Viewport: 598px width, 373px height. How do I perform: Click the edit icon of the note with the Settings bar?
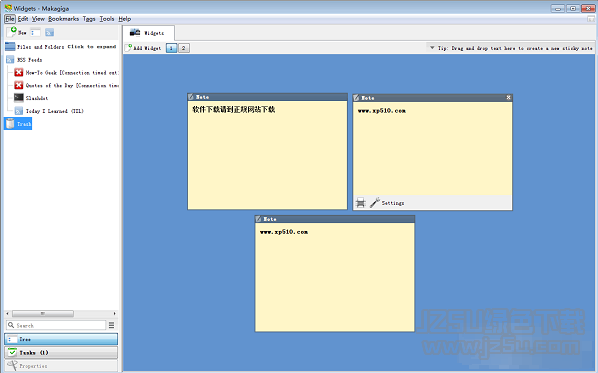[356, 98]
